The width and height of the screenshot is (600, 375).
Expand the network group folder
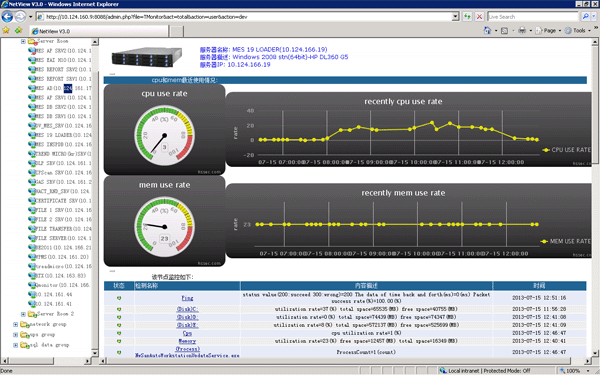[16, 324]
